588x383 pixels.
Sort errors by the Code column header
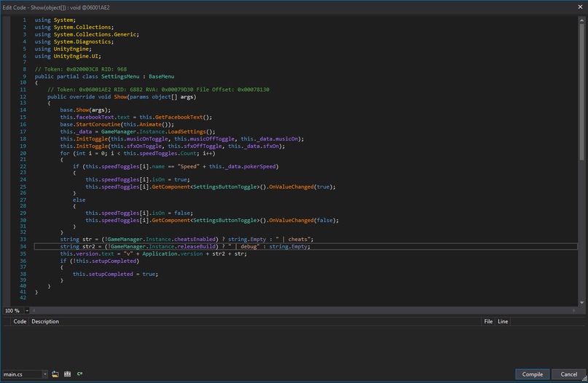click(20, 321)
